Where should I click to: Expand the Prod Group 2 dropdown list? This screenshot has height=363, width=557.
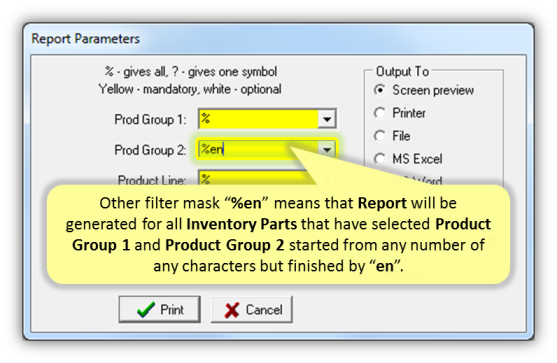coord(327,150)
